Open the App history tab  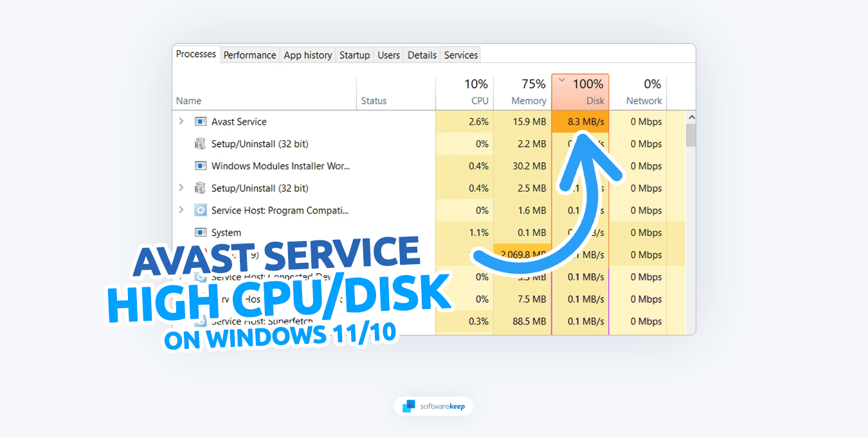(x=308, y=55)
